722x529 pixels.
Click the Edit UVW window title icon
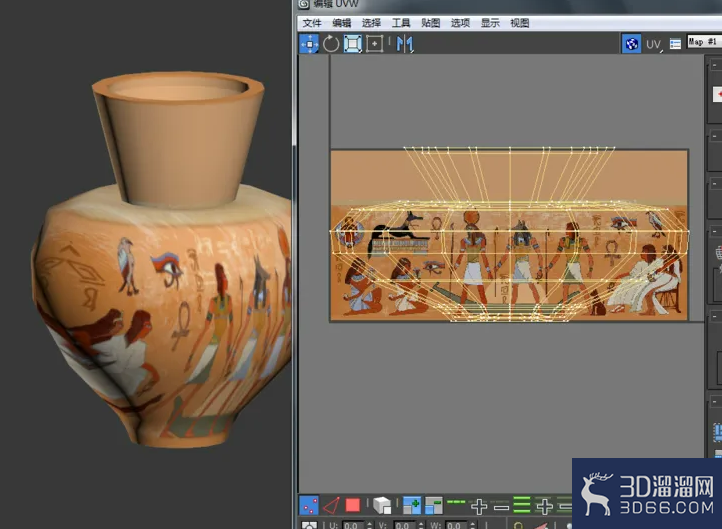[303, 4]
